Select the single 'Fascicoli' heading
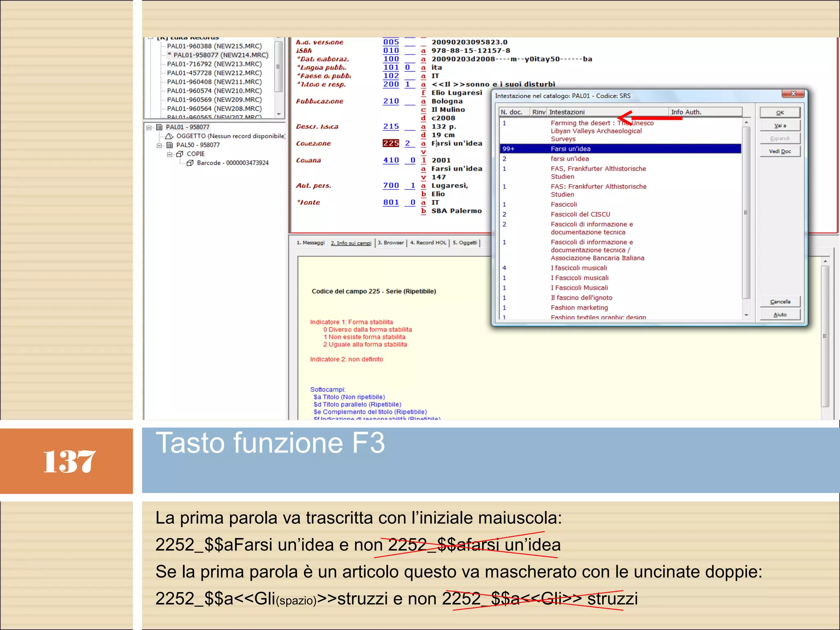 tap(564, 205)
